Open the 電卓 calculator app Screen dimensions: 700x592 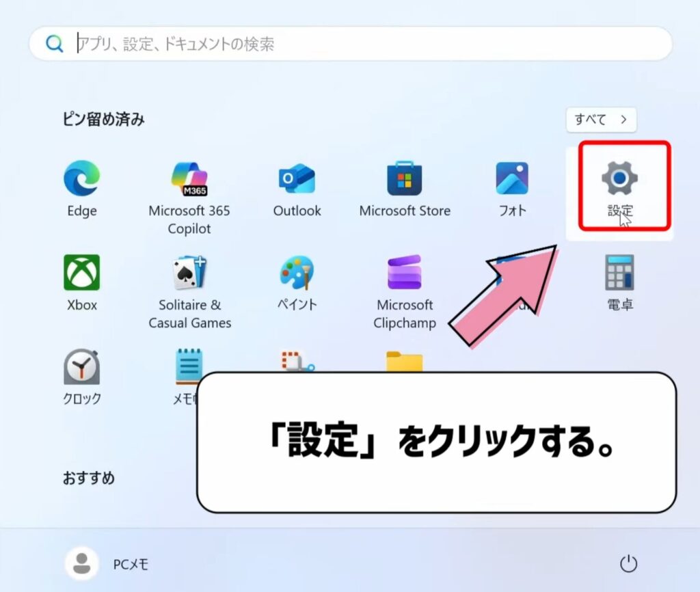[619, 273]
